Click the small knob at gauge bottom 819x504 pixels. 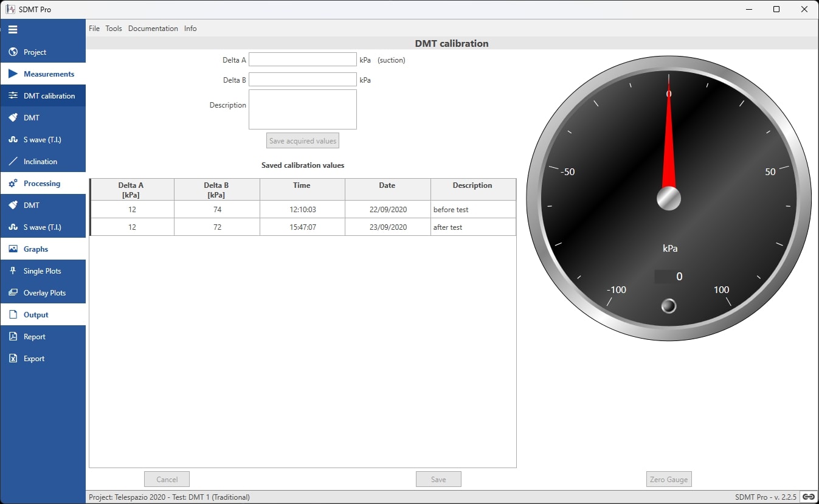(x=669, y=306)
